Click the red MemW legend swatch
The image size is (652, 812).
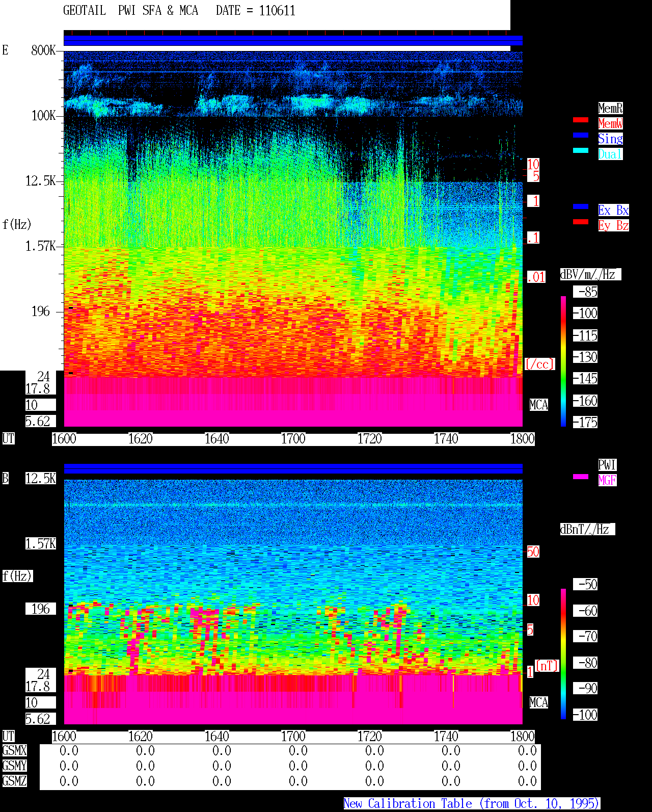(581, 120)
